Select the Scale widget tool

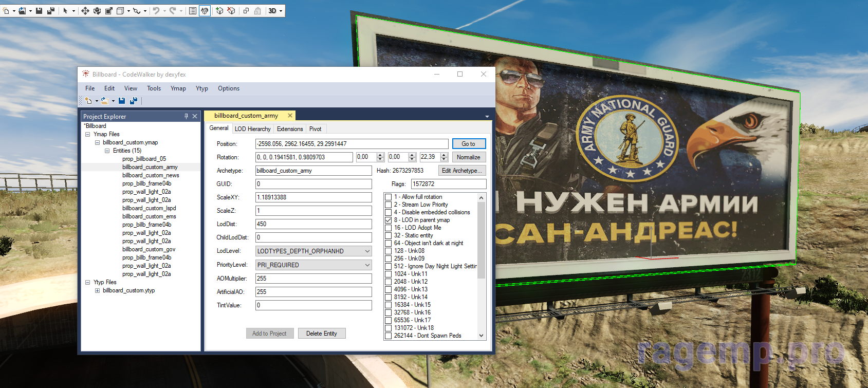pyautogui.click(x=109, y=11)
